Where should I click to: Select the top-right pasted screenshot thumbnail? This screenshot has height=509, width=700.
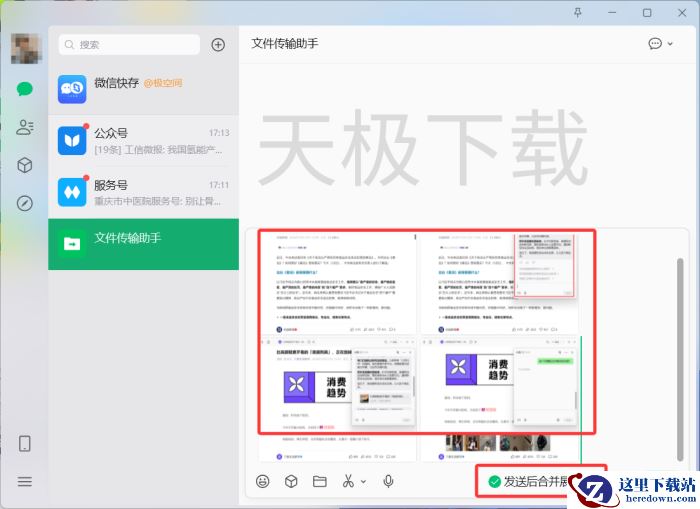point(499,283)
